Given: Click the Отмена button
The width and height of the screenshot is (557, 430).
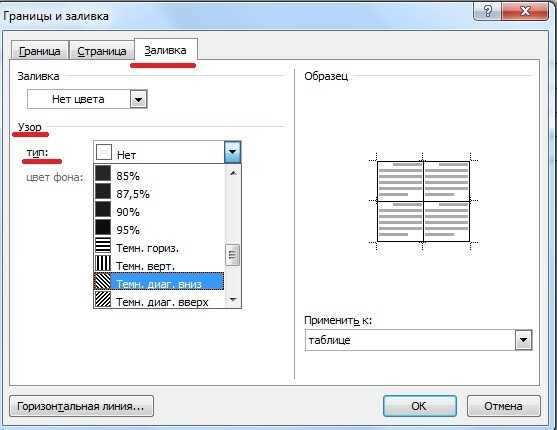Looking at the screenshot, I should pyautogui.click(x=503, y=406).
